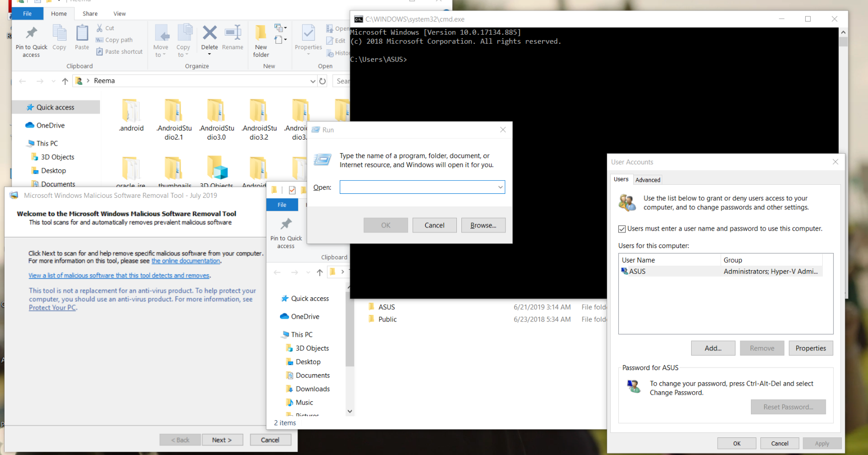Open the Protect Your PC link
The height and width of the screenshot is (455, 868).
[x=52, y=307]
